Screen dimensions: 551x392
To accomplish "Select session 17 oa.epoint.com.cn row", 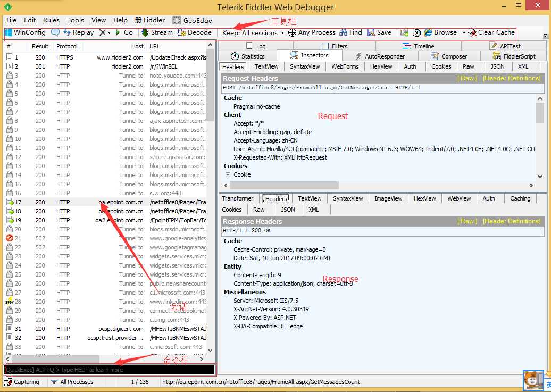I will click(x=105, y=202).
